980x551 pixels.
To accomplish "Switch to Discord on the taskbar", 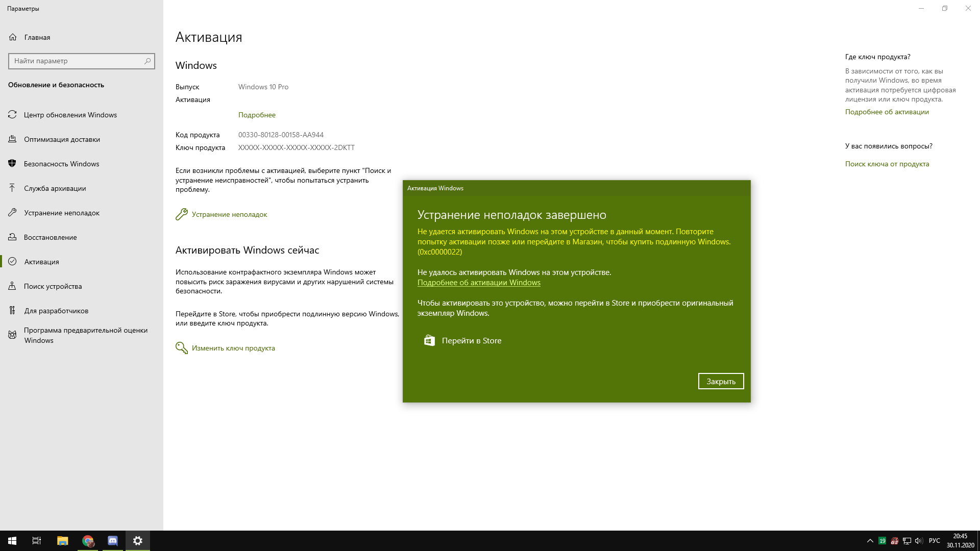I will pyautogui.click(x=113, y=541).
